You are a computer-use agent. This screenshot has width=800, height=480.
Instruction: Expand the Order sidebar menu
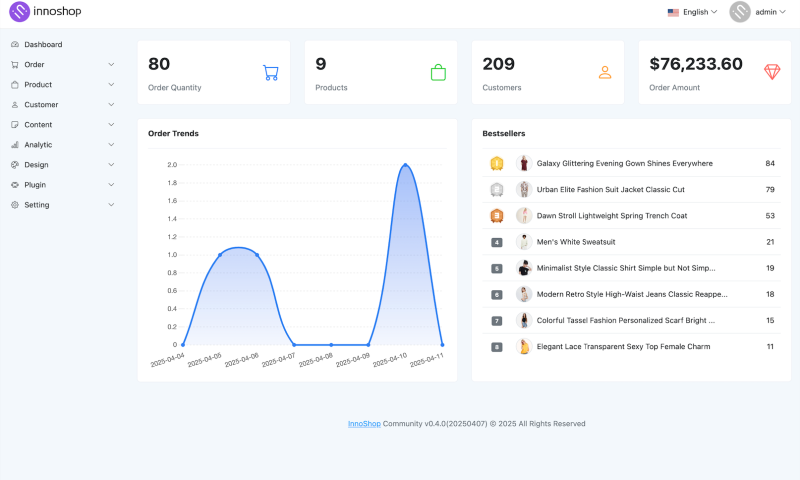(111, 65)
